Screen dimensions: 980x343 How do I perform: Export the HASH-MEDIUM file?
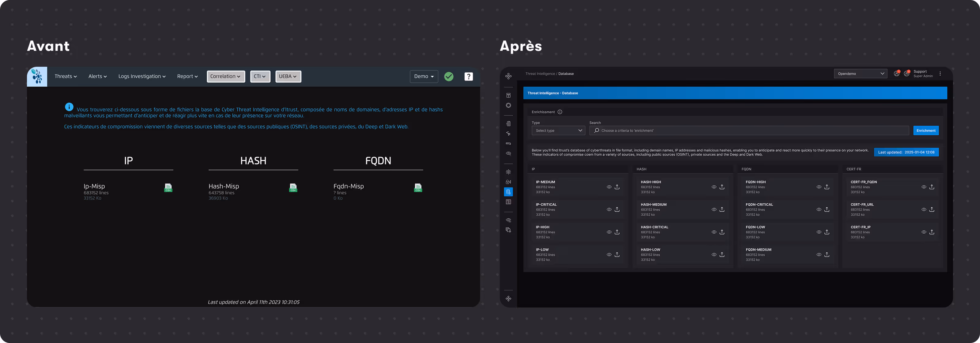pos(722,209)
